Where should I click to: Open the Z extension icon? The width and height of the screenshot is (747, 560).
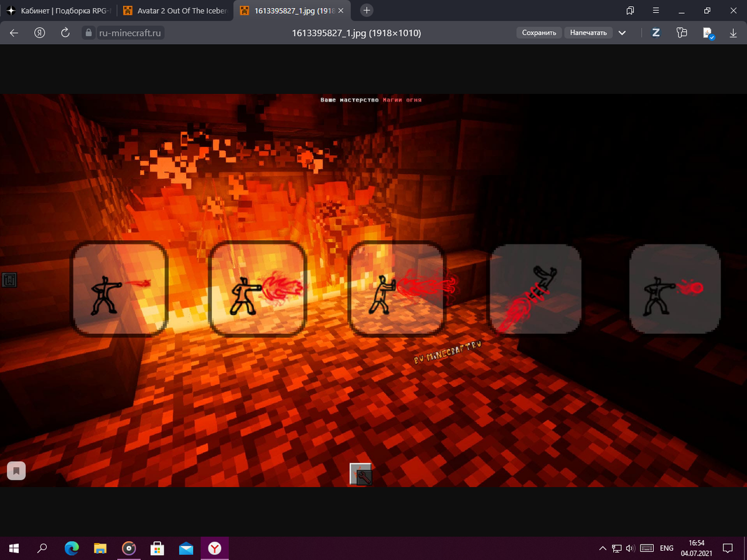coord(655,33)
